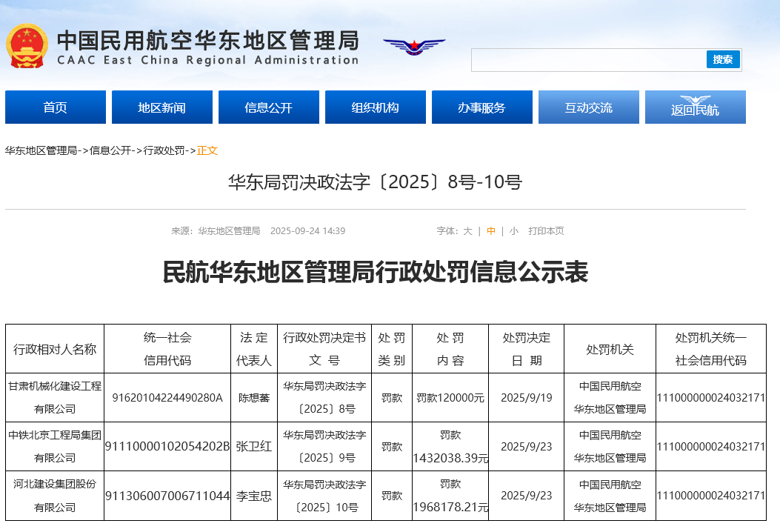Click the CAAC winged emblem icon
This screenshot has height=532, width=780.
(414, 47)
